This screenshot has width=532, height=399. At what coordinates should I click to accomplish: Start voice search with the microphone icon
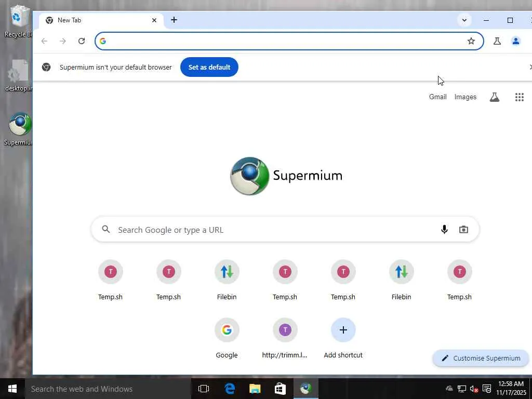444,230
